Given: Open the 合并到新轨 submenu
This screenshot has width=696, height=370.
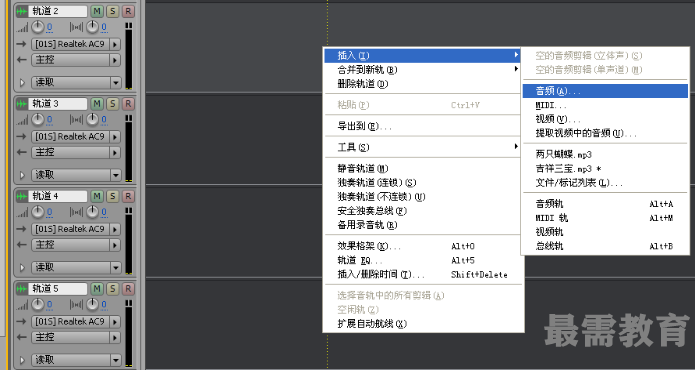Looking at the screenshot, I should [x=423, y=70].
